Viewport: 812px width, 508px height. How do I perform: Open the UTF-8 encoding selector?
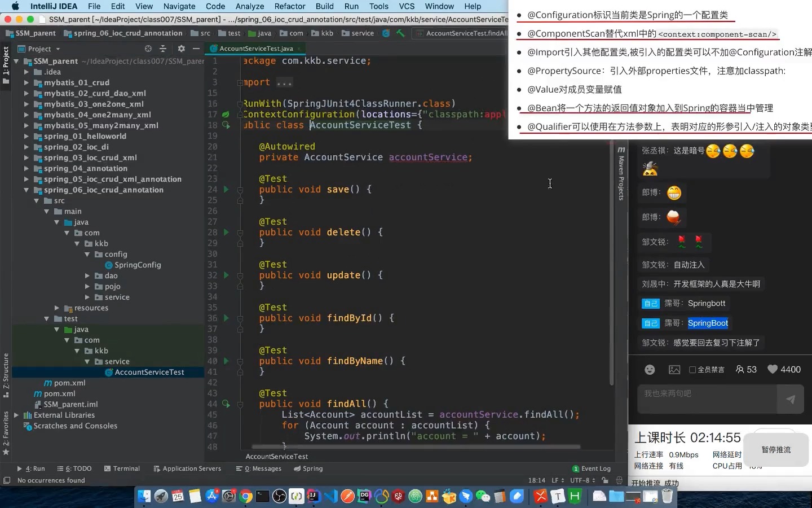(582, 480)
